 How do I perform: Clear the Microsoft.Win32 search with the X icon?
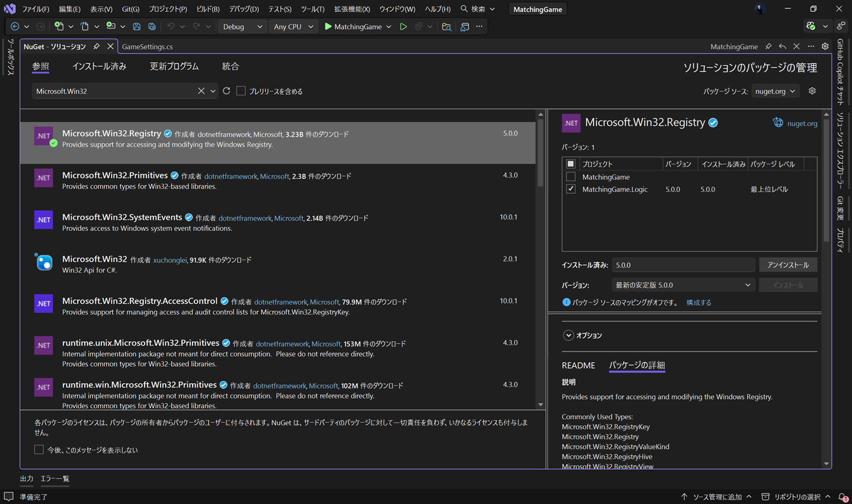click(201, 91)
